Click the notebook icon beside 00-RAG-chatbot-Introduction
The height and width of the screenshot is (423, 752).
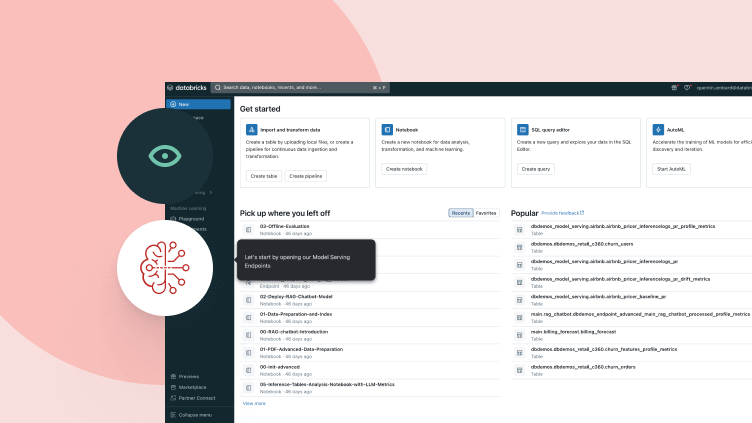248,335
